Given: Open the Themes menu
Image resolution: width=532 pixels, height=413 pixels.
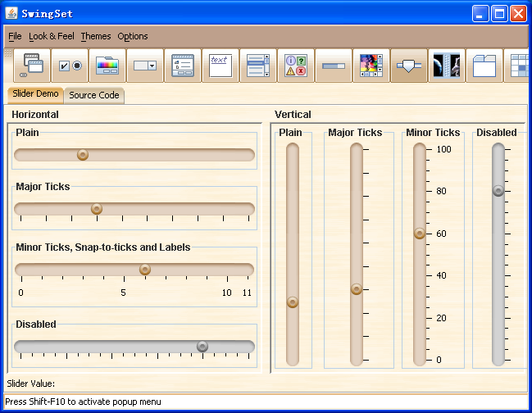Looking at the screenshot, I should pos(96,36).
